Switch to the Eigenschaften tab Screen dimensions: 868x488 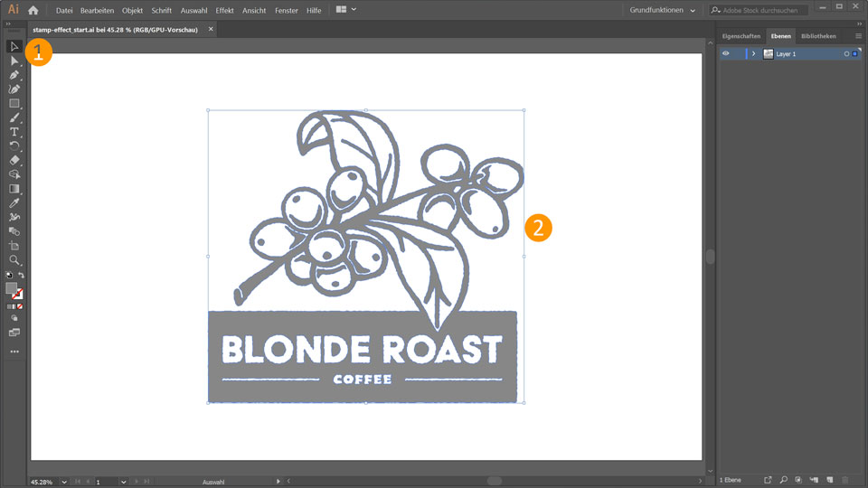tap(741, 36)
